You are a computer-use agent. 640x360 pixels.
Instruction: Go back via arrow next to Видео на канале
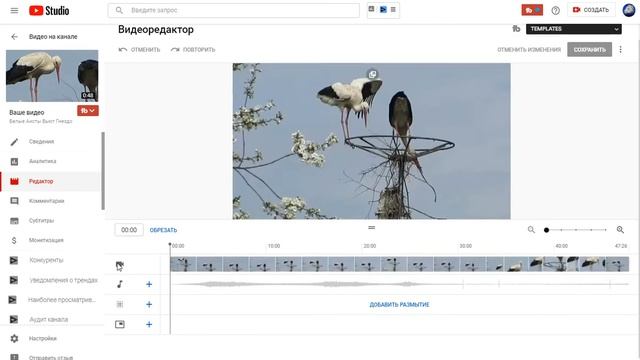(14, 37)
